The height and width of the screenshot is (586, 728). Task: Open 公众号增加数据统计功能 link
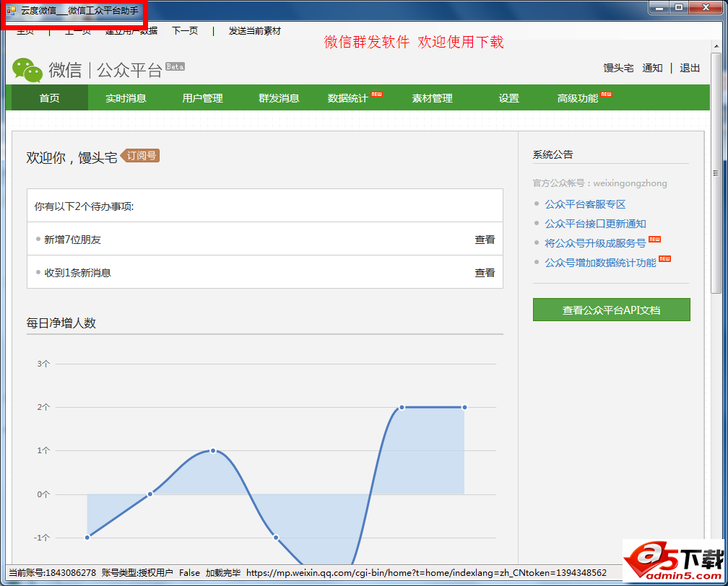click(600, 263)
